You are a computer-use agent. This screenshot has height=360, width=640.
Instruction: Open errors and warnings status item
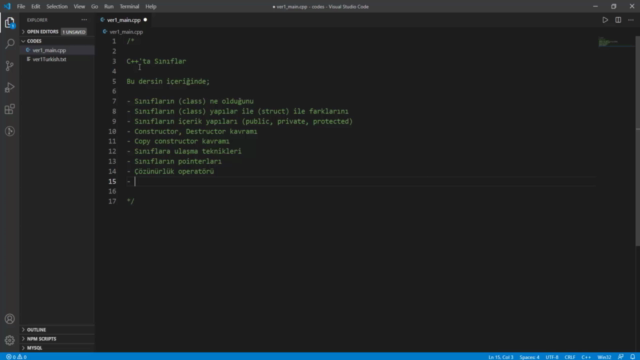coord(16,357)
